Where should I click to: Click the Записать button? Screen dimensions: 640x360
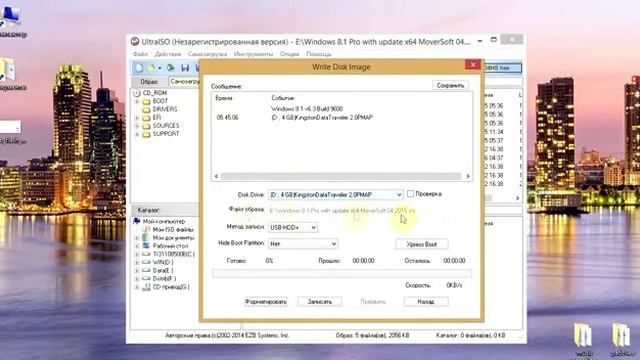[x=320, y=302]
